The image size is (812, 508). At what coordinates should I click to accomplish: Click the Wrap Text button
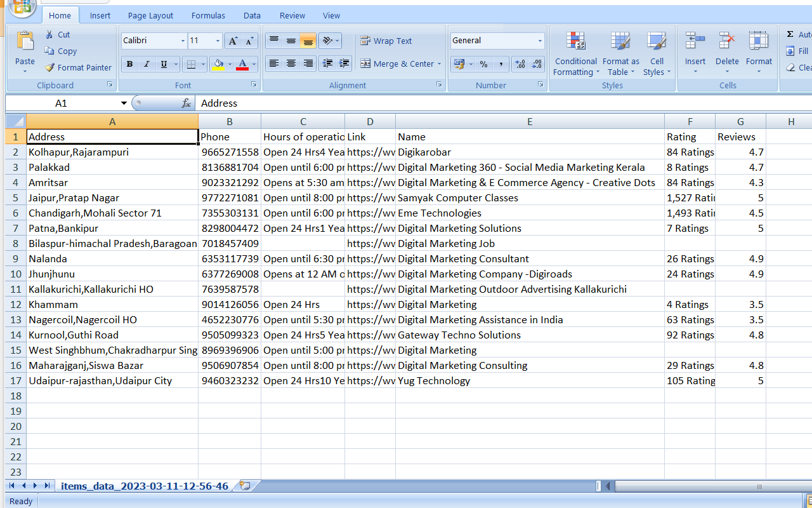point(386,41)
